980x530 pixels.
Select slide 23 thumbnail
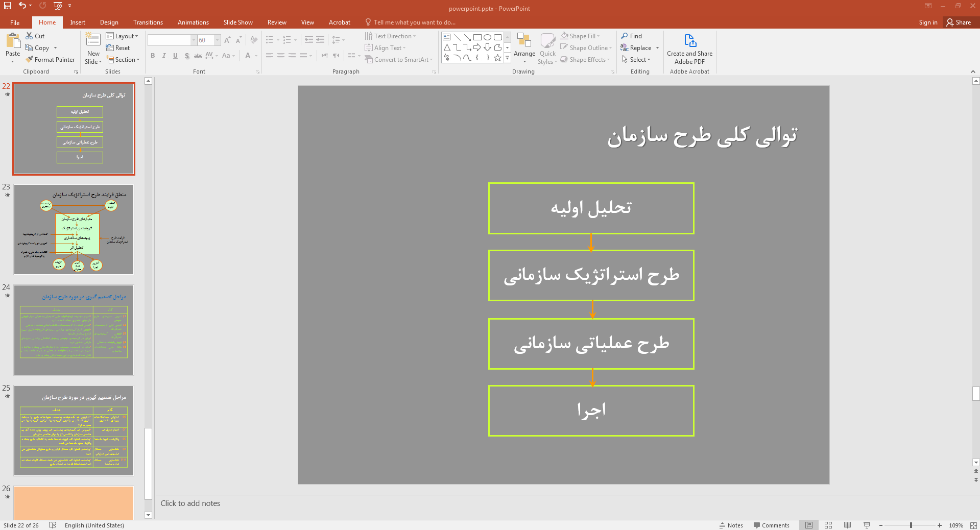click(x=74, y=230)
